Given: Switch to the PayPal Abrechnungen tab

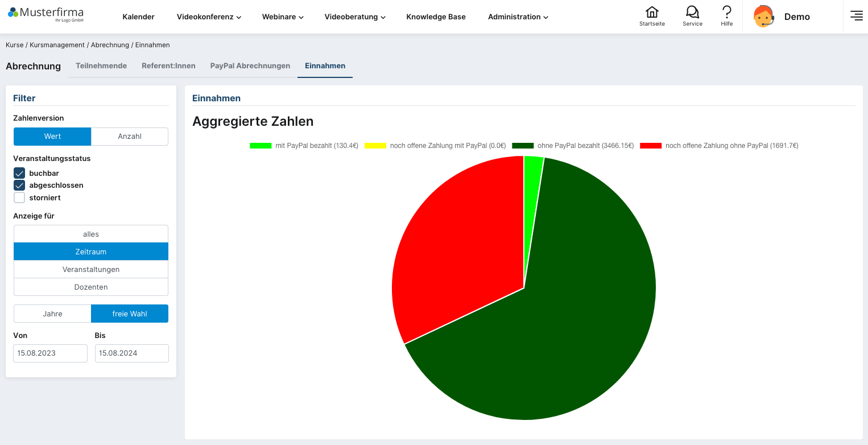Looking at the screenshot, I should [x=250, y=66].
